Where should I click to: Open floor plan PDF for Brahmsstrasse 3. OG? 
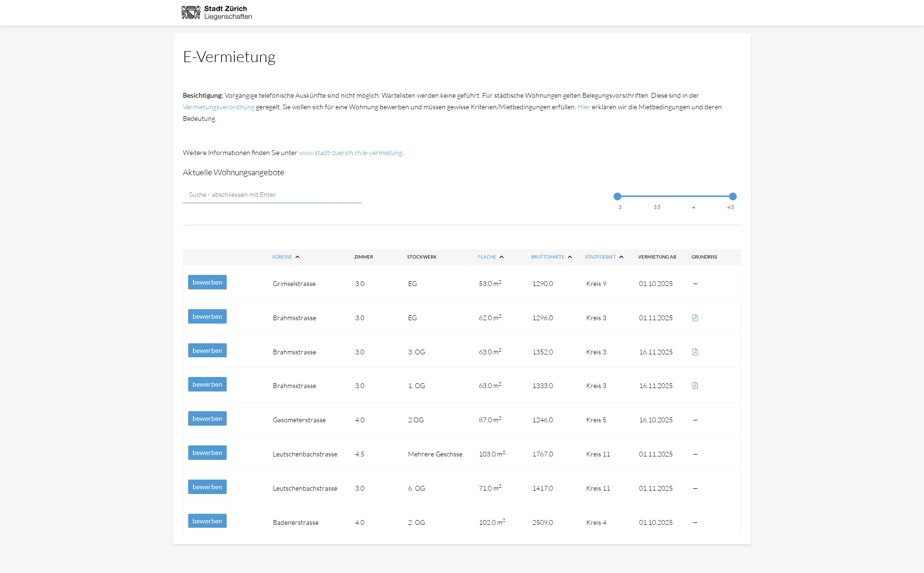click(695, 352)
